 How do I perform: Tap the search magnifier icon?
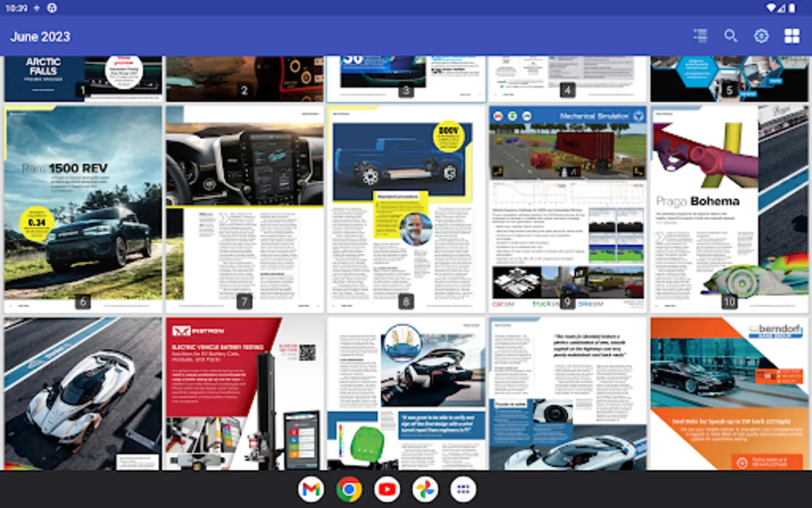click(731, 36)
